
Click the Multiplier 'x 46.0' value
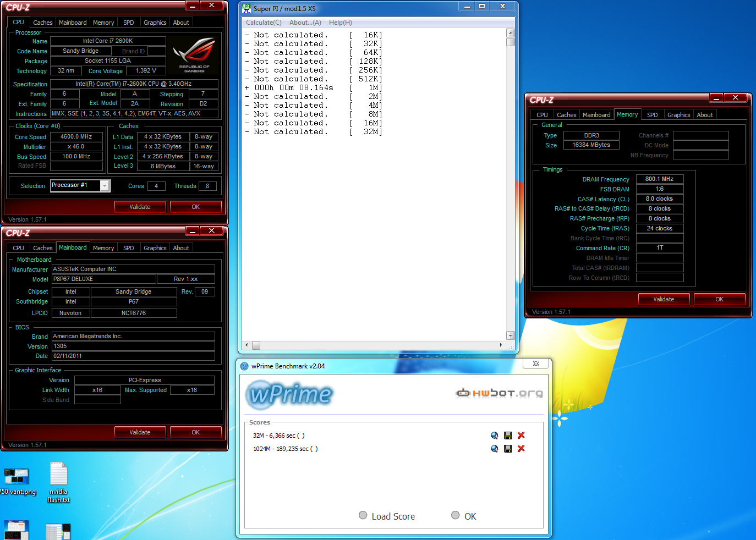76,147
